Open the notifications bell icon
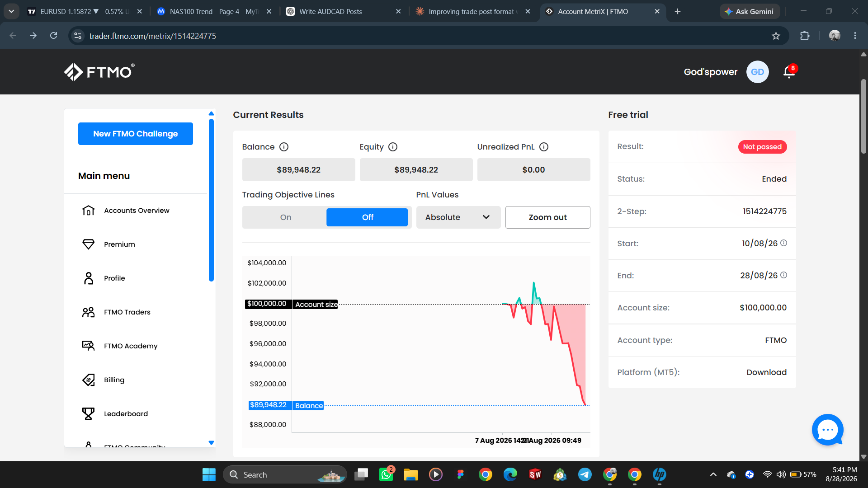Screen dimensions: 868x488 tap(789, 72)
